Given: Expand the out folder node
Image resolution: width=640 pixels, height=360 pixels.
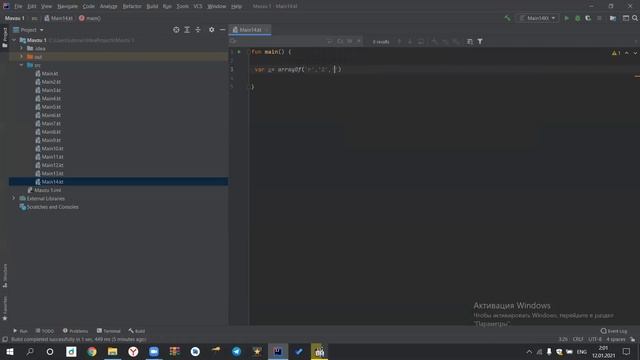Looking at the screenshot, I should point(21,57).
